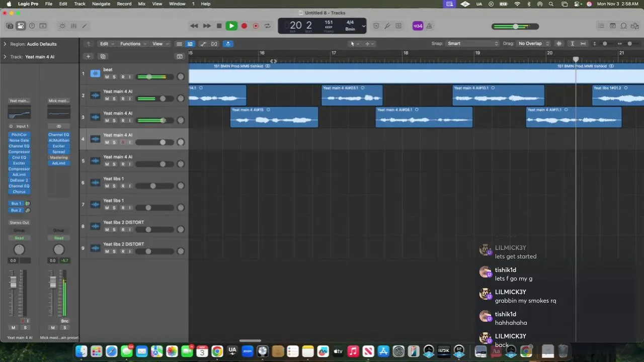This screenshot has width=644, height=362.
Task: Open the Edit dropdown in tracks area
Action: point(107,44)
